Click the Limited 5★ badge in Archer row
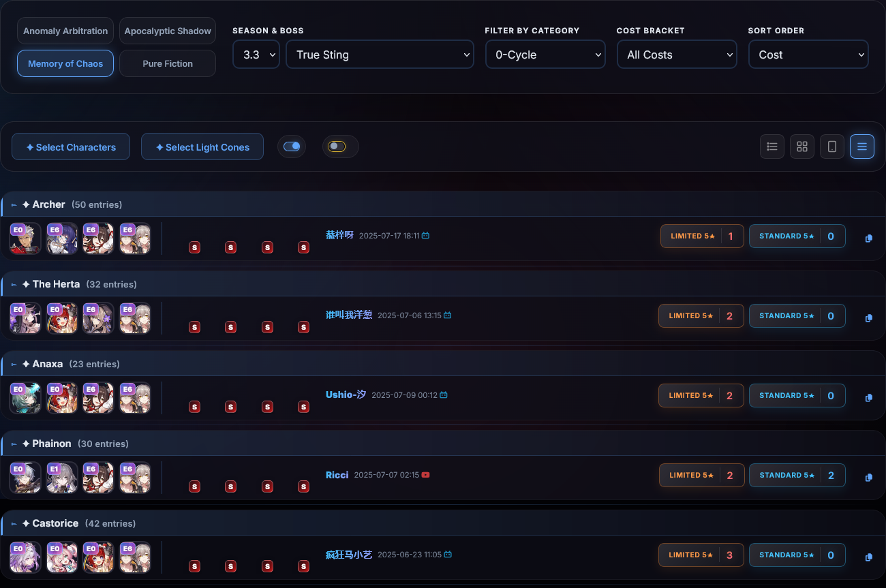Viewport: 886px width, 588px height. click(702, 236)
